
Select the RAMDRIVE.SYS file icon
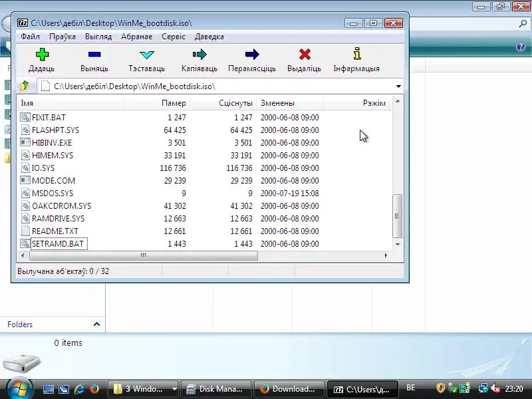coord(25,219)
